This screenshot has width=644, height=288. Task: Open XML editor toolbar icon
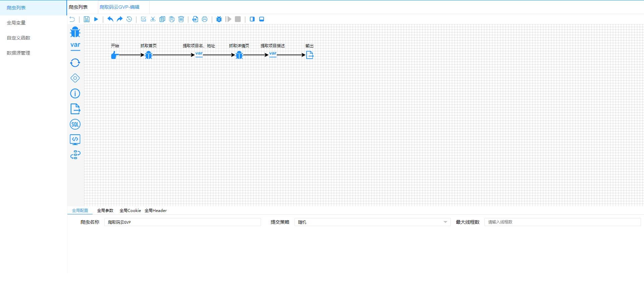click(195, 19)
